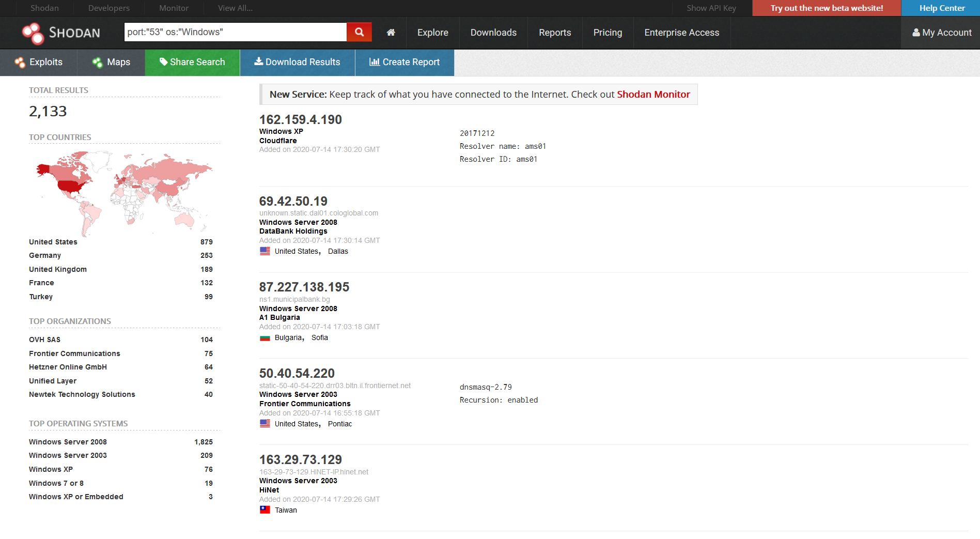Click the A1 Bulgaria organization link
Viewport: 980px width, 539px height.
coord(279,317)
